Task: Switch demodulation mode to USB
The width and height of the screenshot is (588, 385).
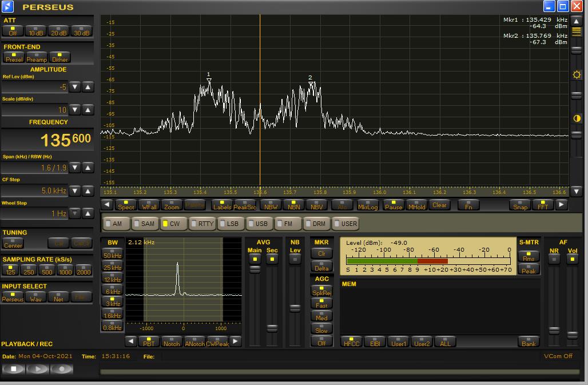Action: pos(257,224)
